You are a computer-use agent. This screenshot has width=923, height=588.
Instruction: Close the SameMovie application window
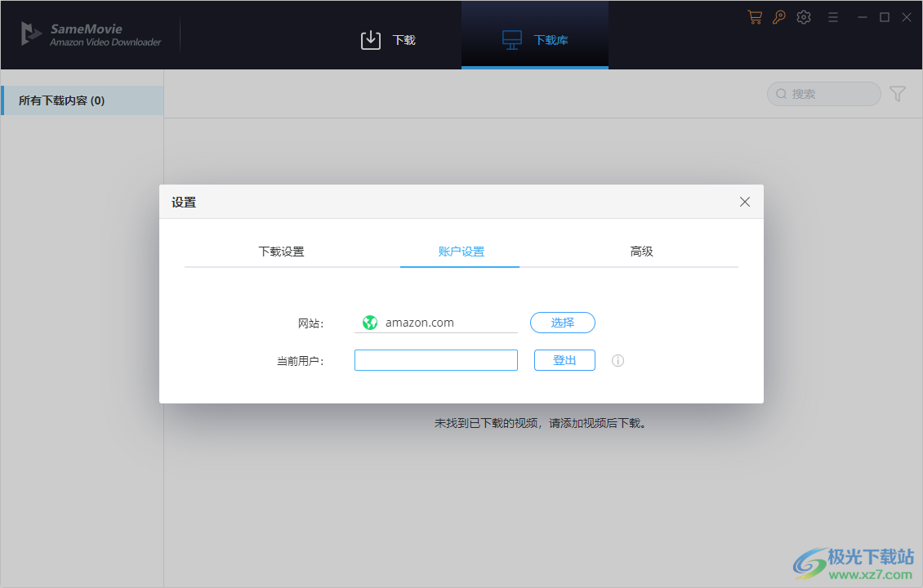[907, 18]
